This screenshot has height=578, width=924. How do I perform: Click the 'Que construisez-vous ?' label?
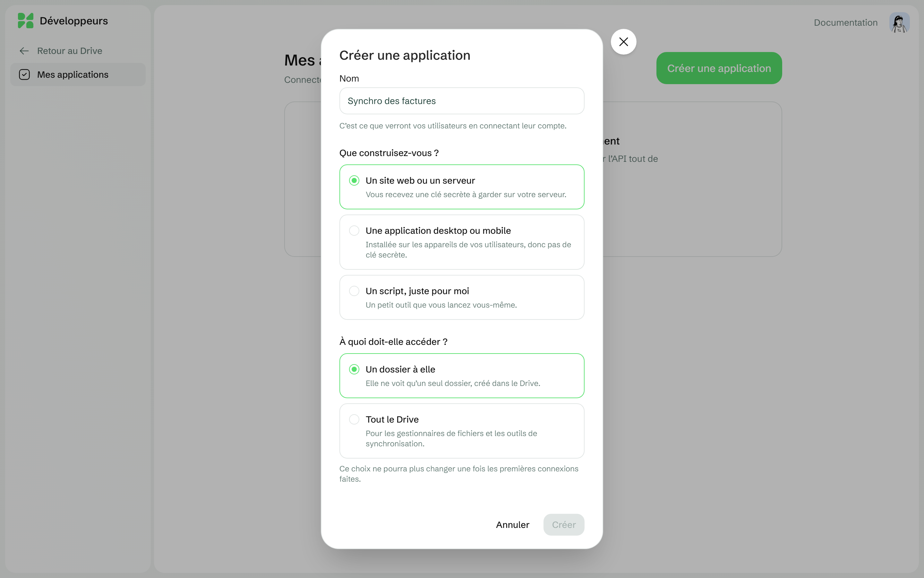(x=389, y=153)
